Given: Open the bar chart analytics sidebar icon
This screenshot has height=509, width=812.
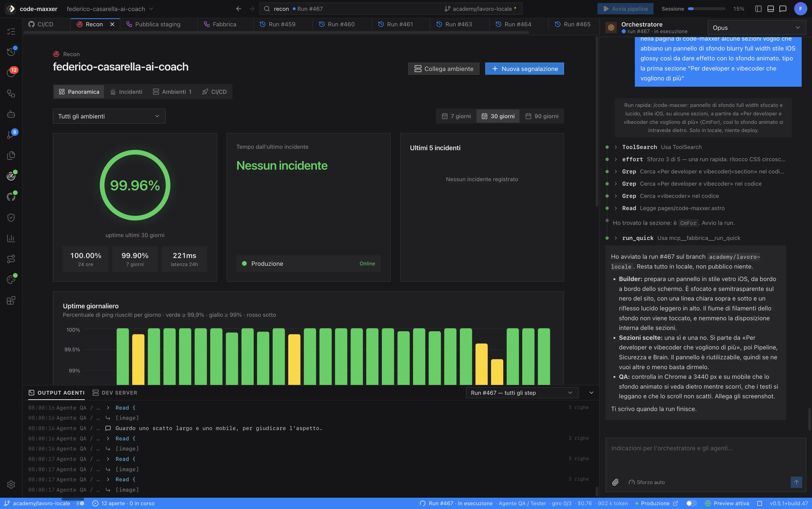Looking at the screenshot, I should tap(11, 238).
